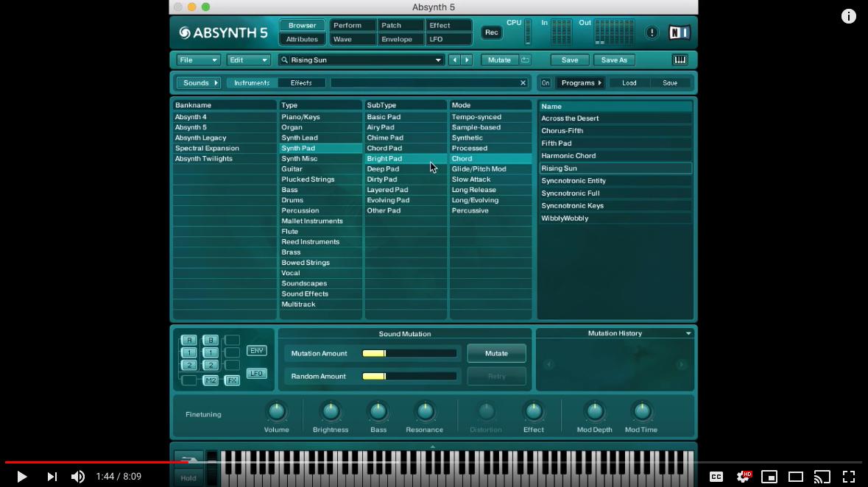Play the YouTube video
Screen dimensions: 868x487
pos(21,477)
